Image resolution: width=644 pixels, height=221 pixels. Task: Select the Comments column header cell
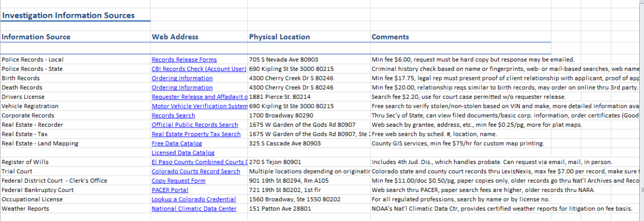point(390,37)
